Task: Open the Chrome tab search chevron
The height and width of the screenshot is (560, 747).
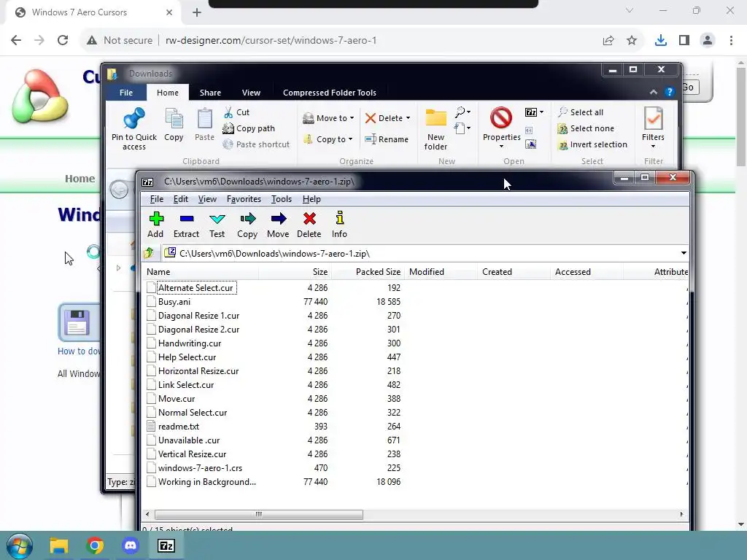Action: 630,10
